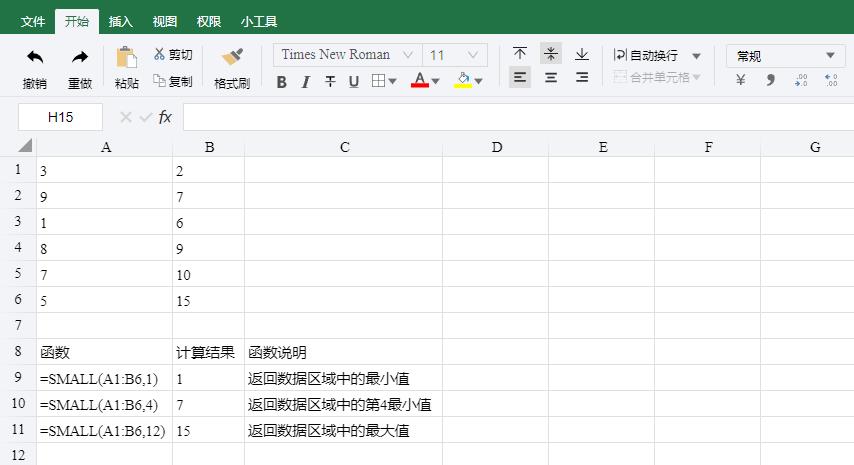Toggle strikethrough formatting
Screen dimensions: 854x465
pyautogui.click(x=330, y=82)
